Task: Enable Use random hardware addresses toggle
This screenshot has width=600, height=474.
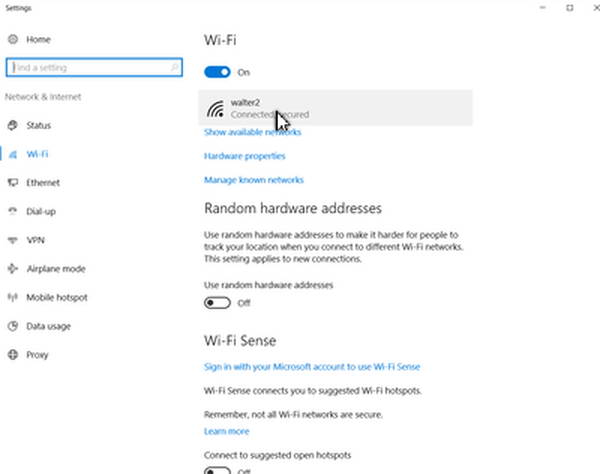Action: coord(217,303)
